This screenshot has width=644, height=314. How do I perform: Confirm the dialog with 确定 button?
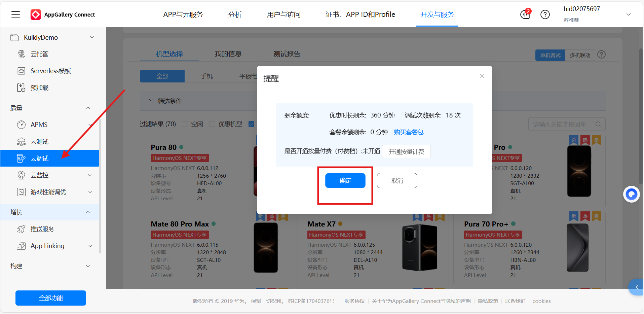345,180
